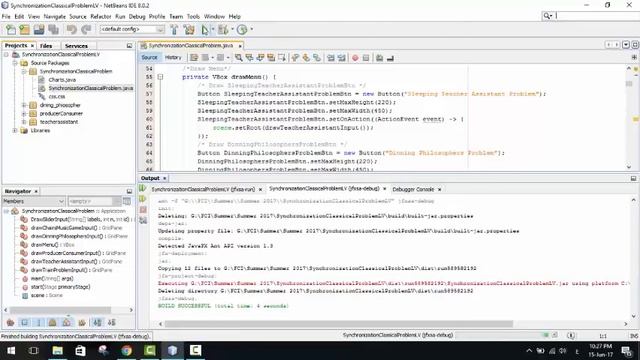
Task: Open the Refactor menu
Action: click(x=101, y=17)
